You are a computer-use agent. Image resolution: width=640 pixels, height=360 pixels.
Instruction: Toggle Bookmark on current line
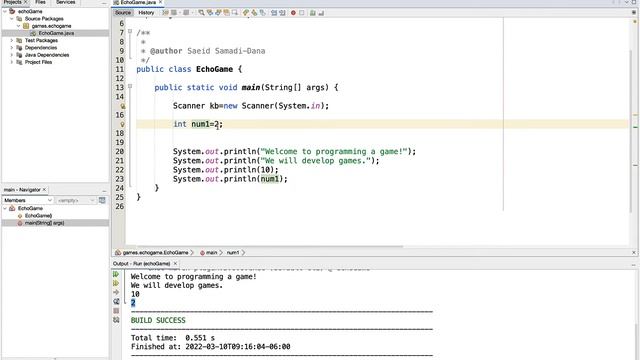262,13
